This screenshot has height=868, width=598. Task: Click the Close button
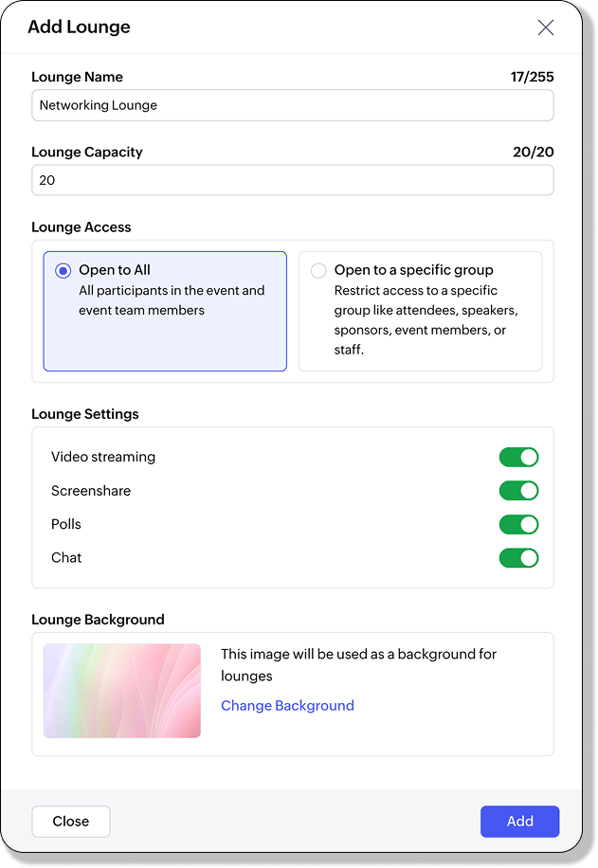[71, 821]
